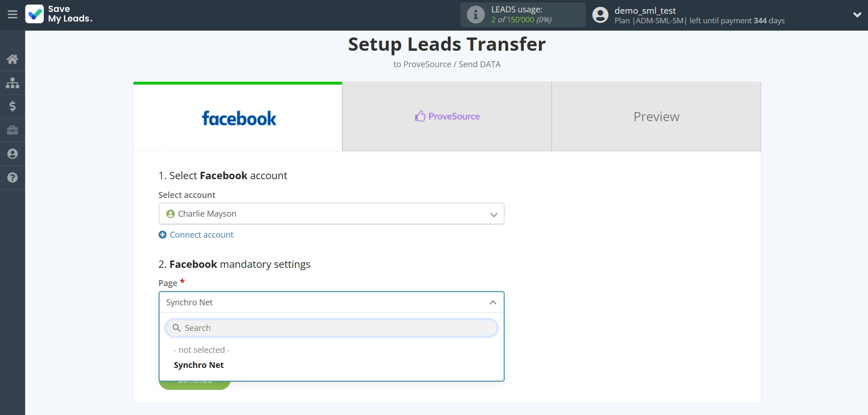Toggle the sidebar with the hamburger icon
The image size is (868, 415).
coord(12,14)
